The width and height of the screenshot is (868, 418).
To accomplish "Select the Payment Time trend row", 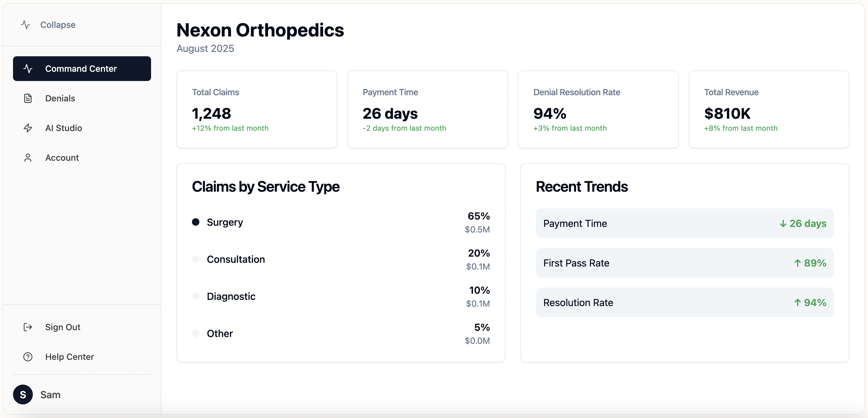I will [684, 223].
